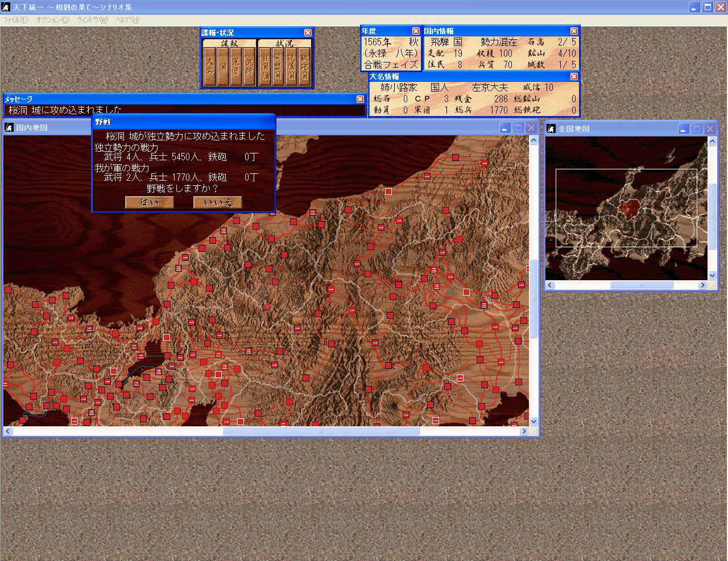Minimize the 全国地図 window

coord(684,129)
